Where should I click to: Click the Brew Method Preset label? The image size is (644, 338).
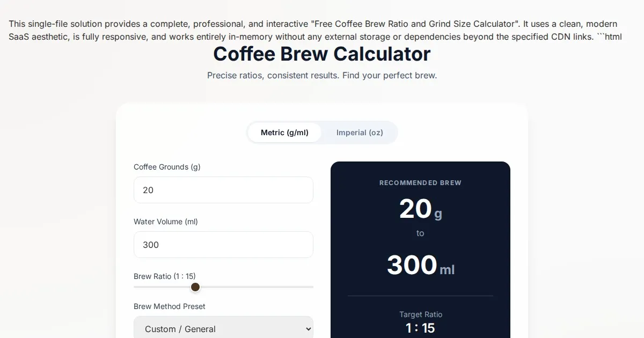tap(170, 306)
